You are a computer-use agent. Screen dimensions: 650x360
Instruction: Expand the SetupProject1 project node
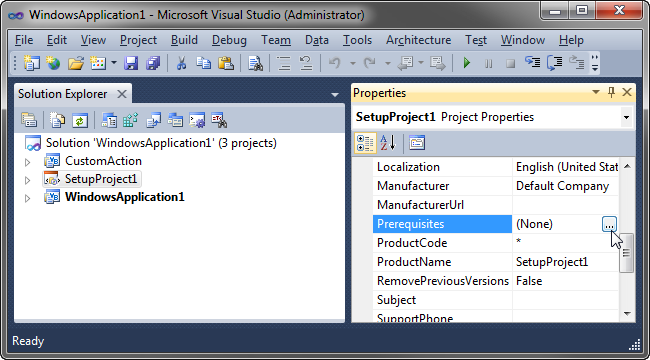pyautogui.click(x=27, y=180)
